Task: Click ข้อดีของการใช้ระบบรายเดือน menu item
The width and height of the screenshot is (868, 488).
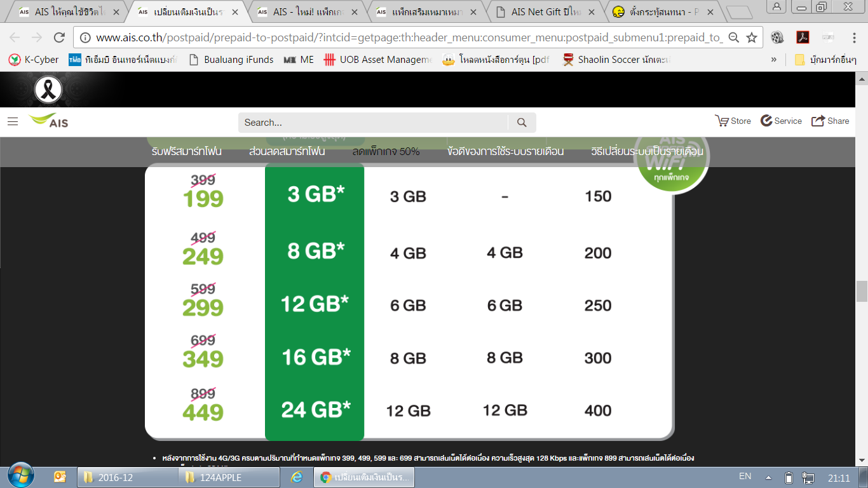Action: click(505, 152)
